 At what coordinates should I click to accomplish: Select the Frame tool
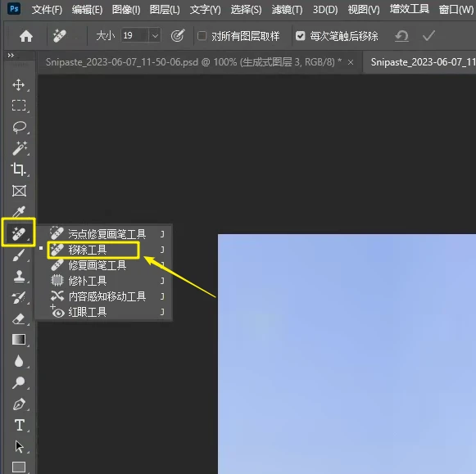(x=19, y=191)
